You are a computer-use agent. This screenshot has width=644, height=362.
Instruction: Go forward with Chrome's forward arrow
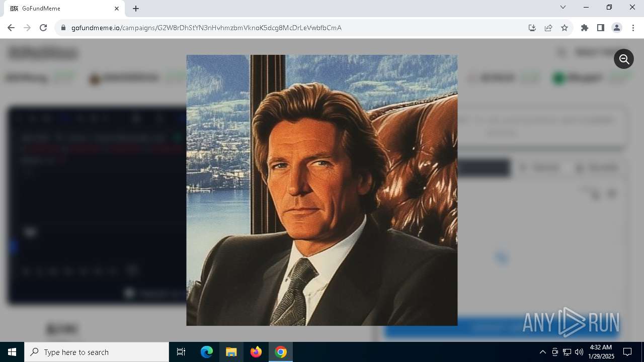pyautogui.click(x=27, y=28)
